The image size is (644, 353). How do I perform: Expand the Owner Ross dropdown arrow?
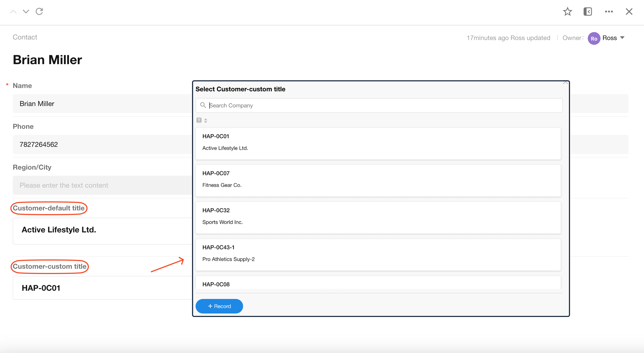pos(622,38)
